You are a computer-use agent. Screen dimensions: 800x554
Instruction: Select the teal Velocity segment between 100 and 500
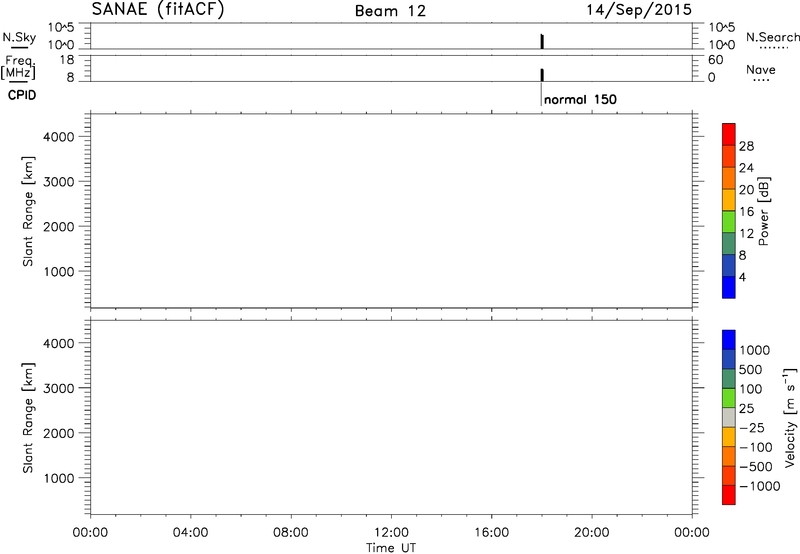click(729, 379)
